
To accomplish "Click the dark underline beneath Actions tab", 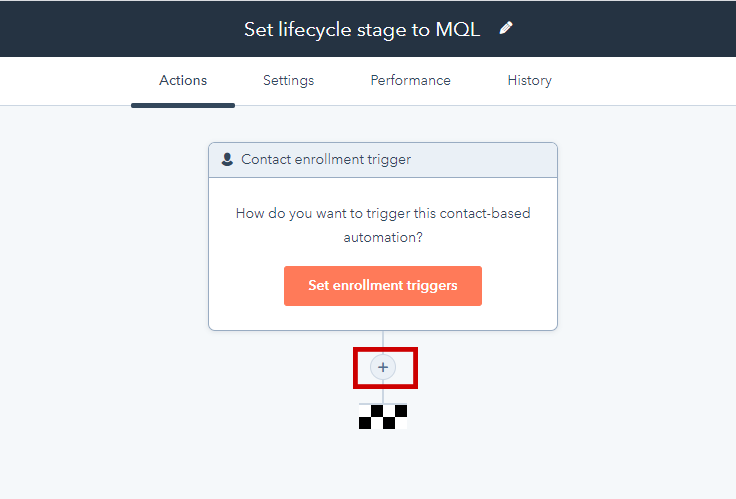I will (x=183, y=106).
